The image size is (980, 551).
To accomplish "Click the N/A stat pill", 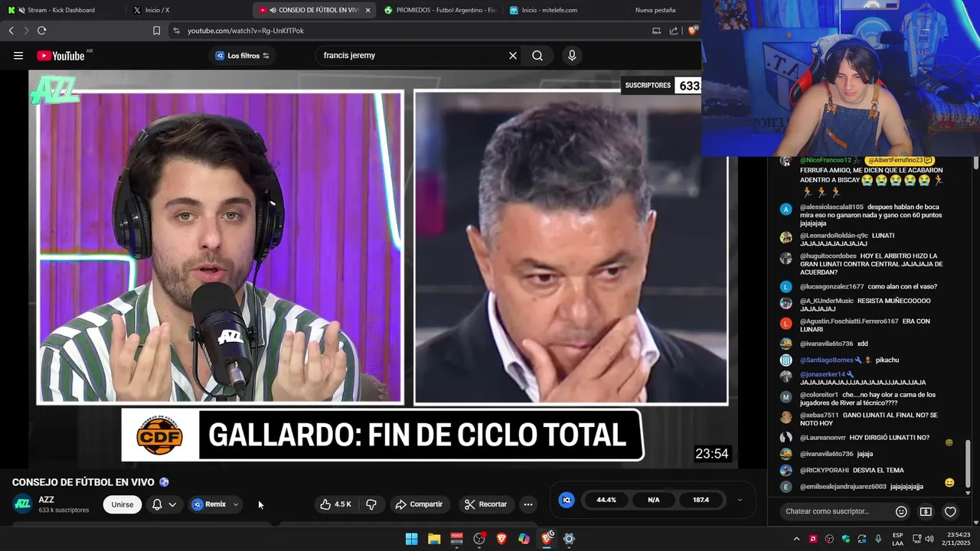I will coord(653,500).
